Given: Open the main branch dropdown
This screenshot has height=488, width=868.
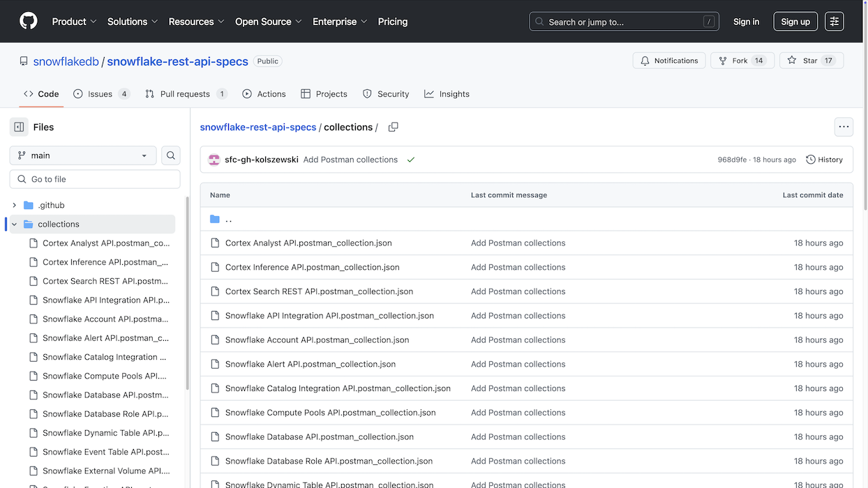Looking at the screenshot, I should (82, 155).
